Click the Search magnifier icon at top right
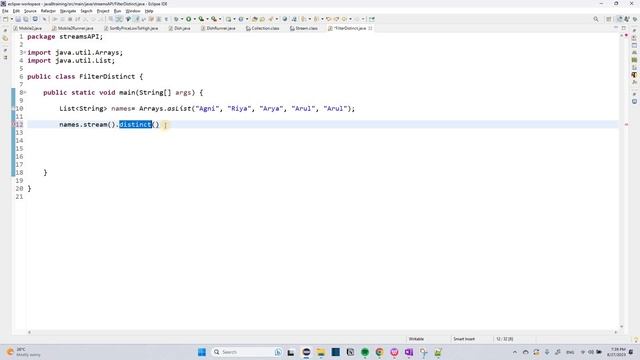Image resolution: width=640 pixels, height=360 pixels. 596,19
